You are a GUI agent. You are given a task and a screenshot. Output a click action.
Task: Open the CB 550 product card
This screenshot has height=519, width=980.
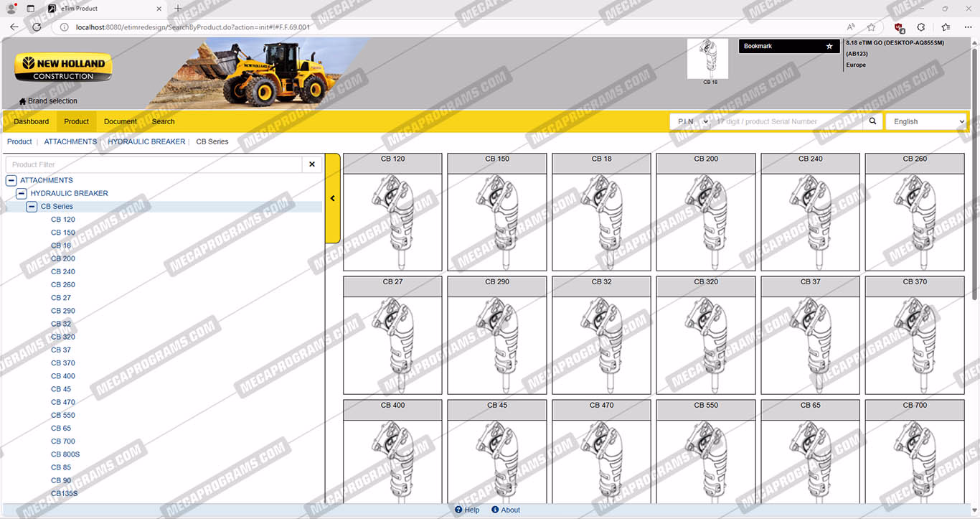[x=706, y=452]
